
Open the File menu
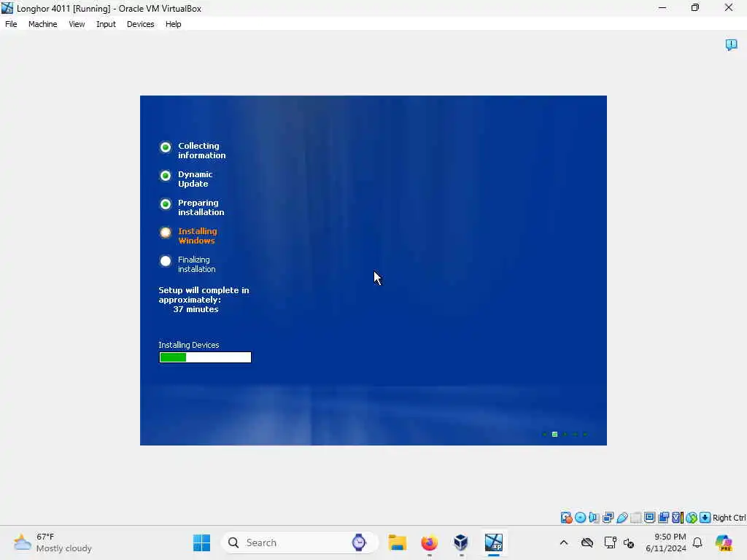(11, 24)
